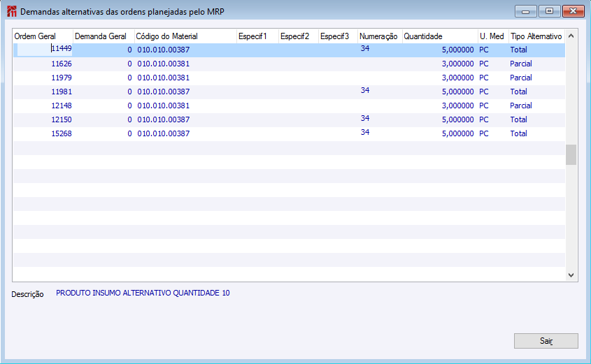Click the Sair button

[x=546, y=341]
